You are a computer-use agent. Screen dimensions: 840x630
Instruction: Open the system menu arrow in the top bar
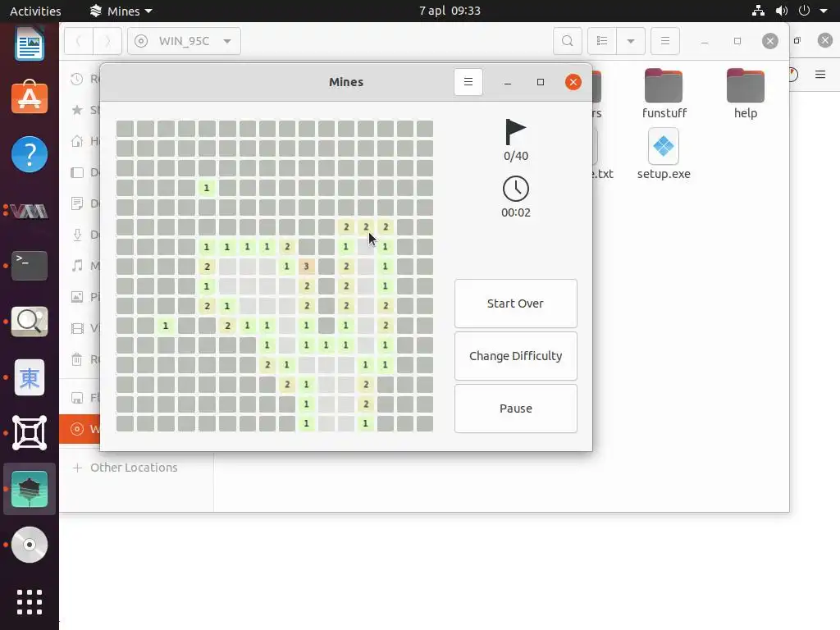[824, 11]
